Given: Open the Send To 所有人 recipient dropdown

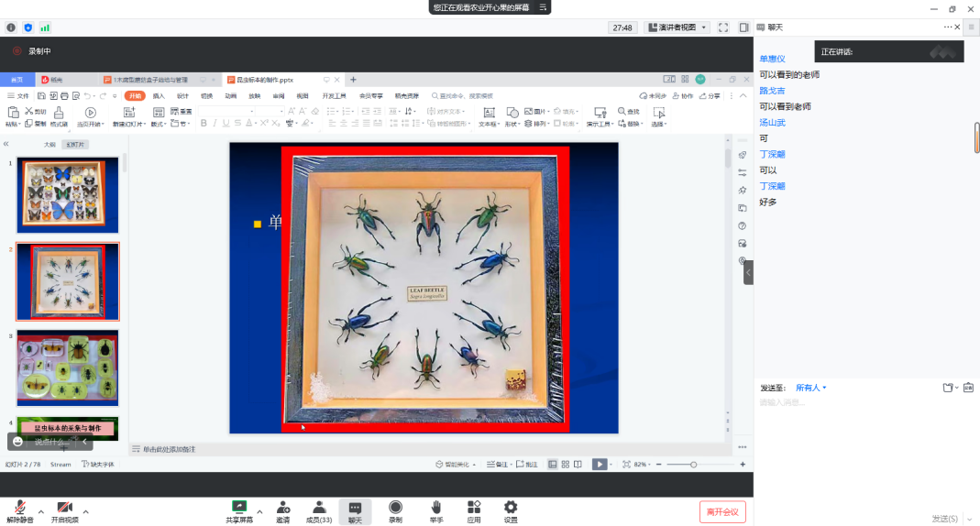Looking at the screenshot, I should coord(810,388).
